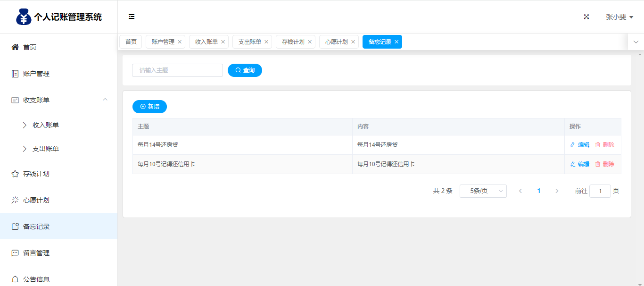Switch to the 存钱计划 tab
The width and height of the screenshot is (644, 286).
point(293,42)
